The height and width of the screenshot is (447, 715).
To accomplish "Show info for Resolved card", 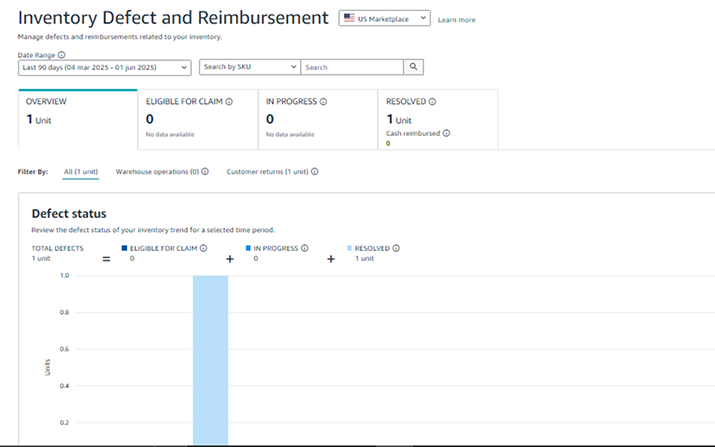I will (x=432, y=102).
